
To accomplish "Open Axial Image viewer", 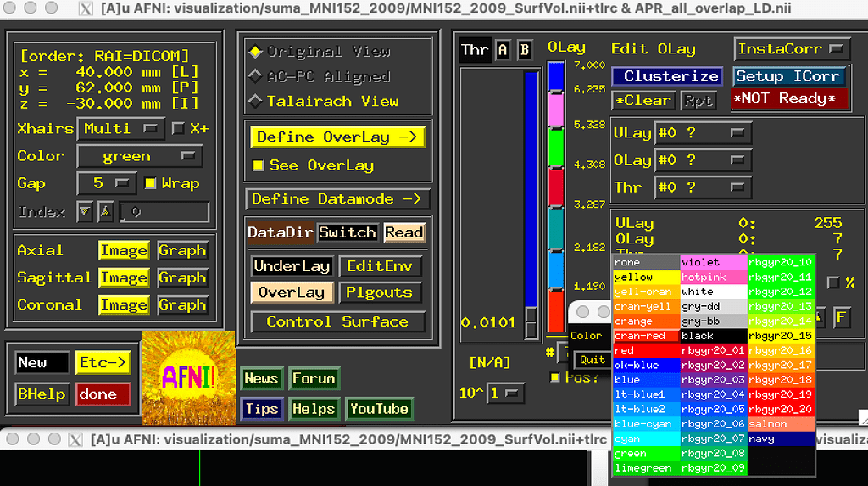I will tap(124, 250).
